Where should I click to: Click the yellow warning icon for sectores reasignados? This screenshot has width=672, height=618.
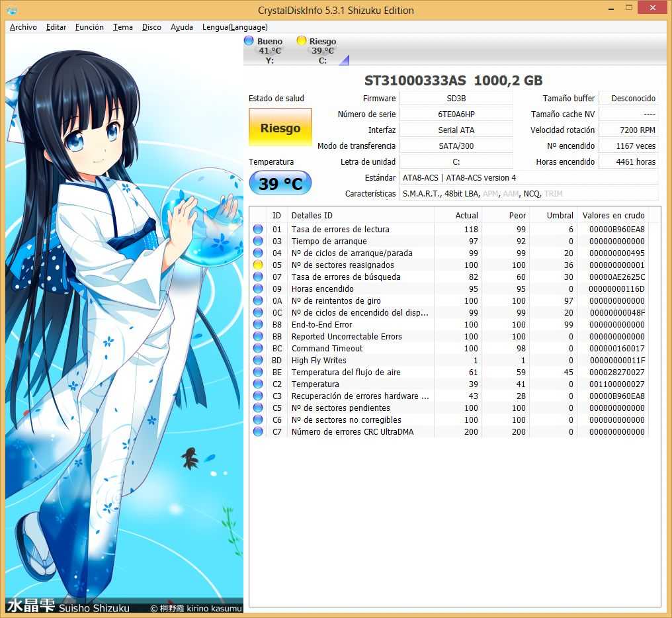tap(258, 265)
